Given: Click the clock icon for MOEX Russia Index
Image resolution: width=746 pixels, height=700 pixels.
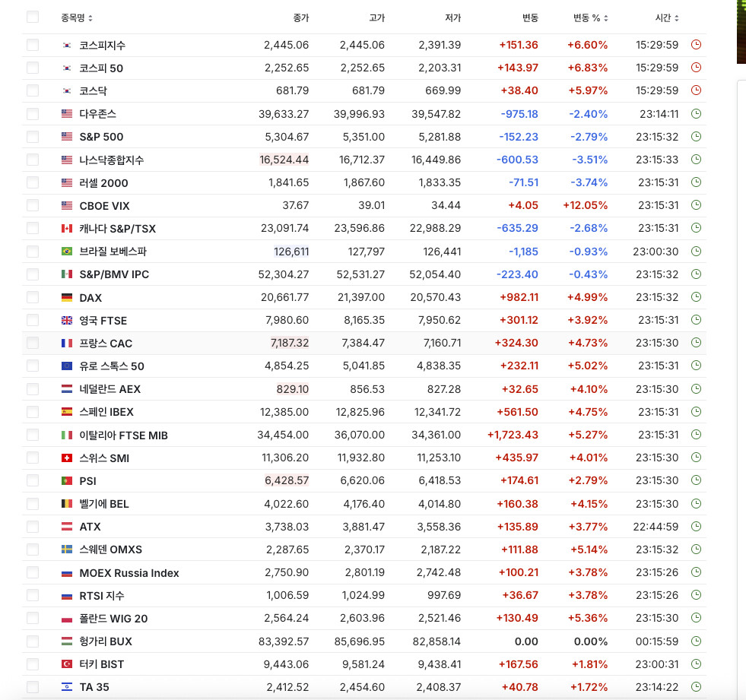Looking at the screenshot, I should tap(696, 572).
